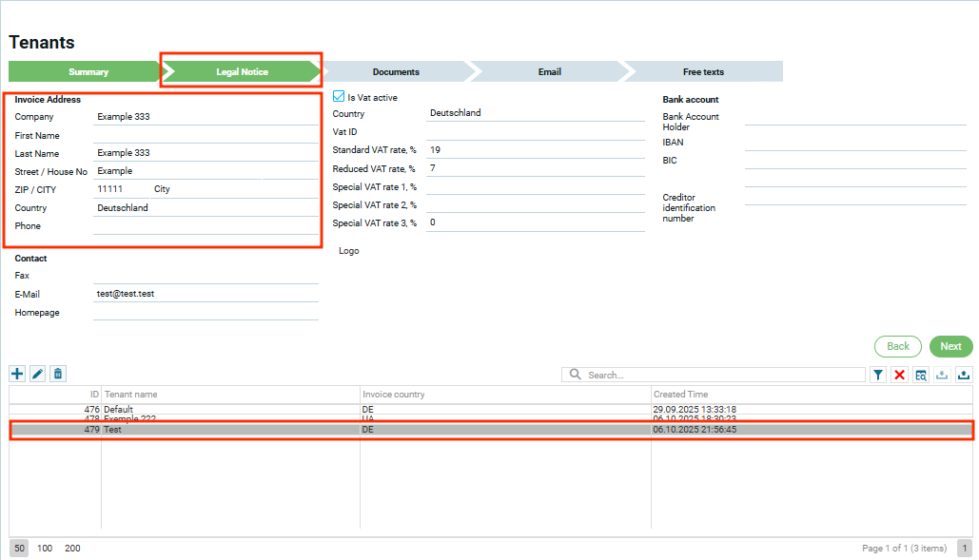Viewport: 979px width, 560px height.
Task: Click into the tenant Search box
Action: coord(723,376)
